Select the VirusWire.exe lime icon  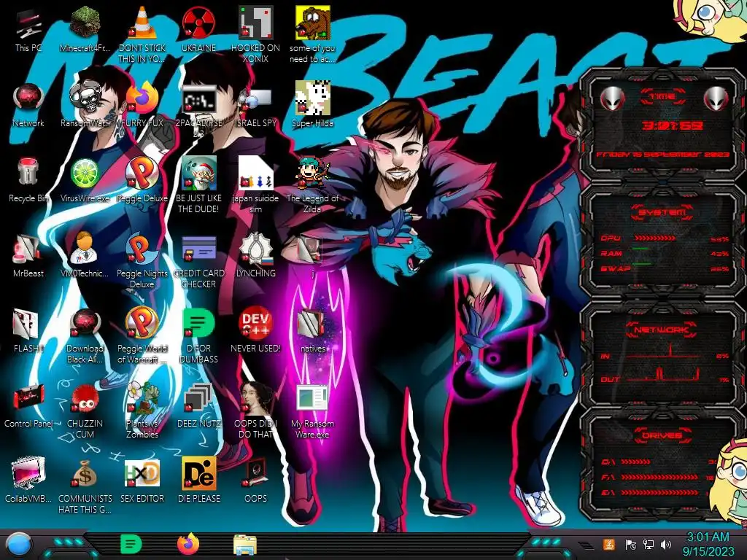85,174
